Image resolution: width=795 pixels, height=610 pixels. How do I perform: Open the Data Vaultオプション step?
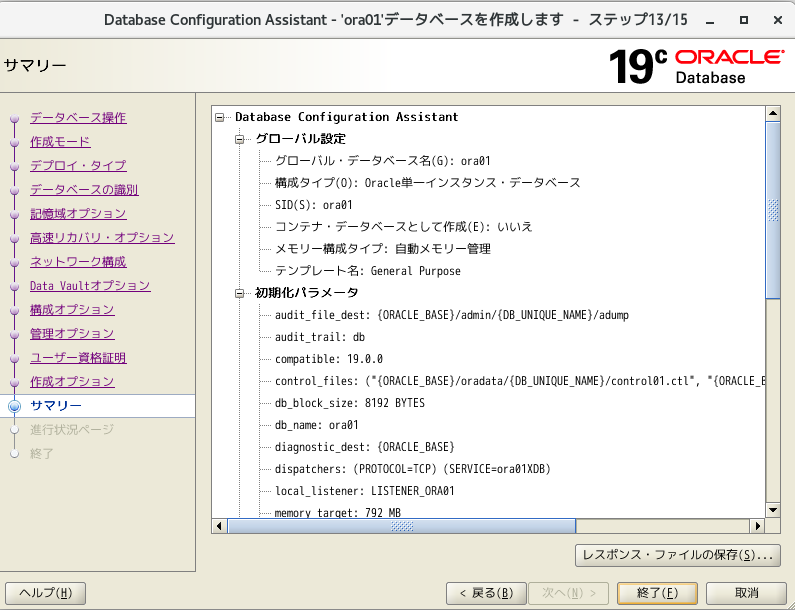coord(90,285)
